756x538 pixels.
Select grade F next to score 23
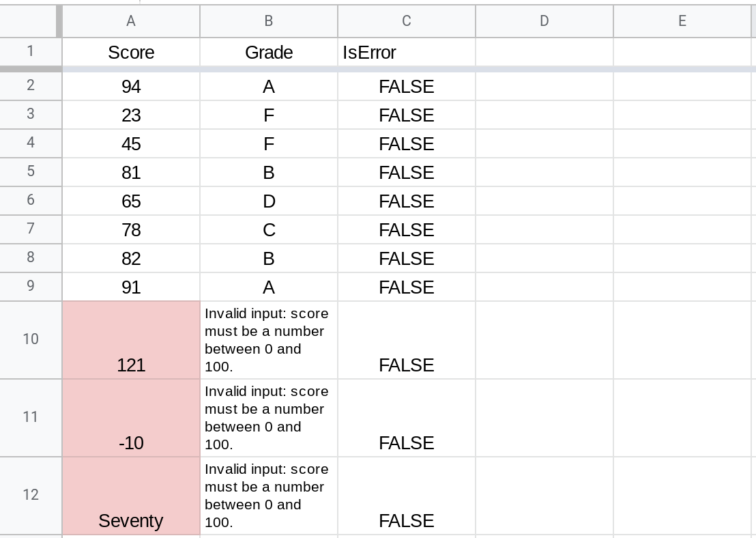tap(269, 115)
